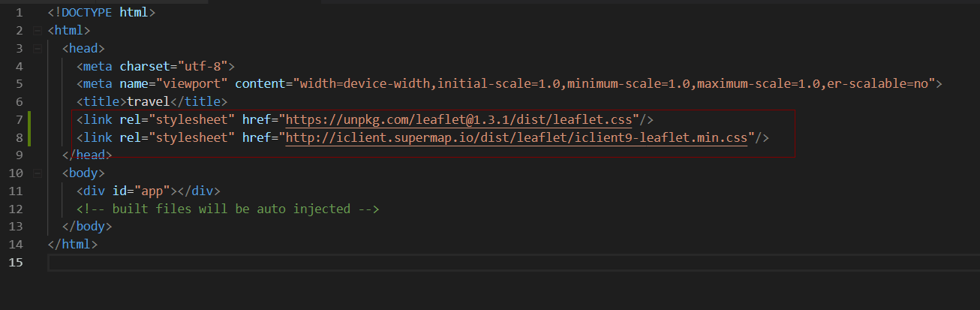Image resolution: width=980 pixels, height=310 pixels.
Task: Click green change marker beside line 8
Action: click(29, 137)
